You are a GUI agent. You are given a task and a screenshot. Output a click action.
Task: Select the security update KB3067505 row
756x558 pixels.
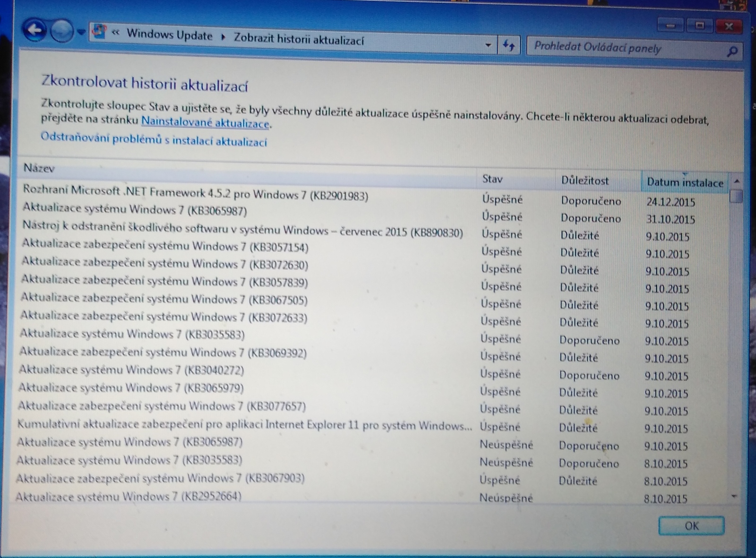372,301
